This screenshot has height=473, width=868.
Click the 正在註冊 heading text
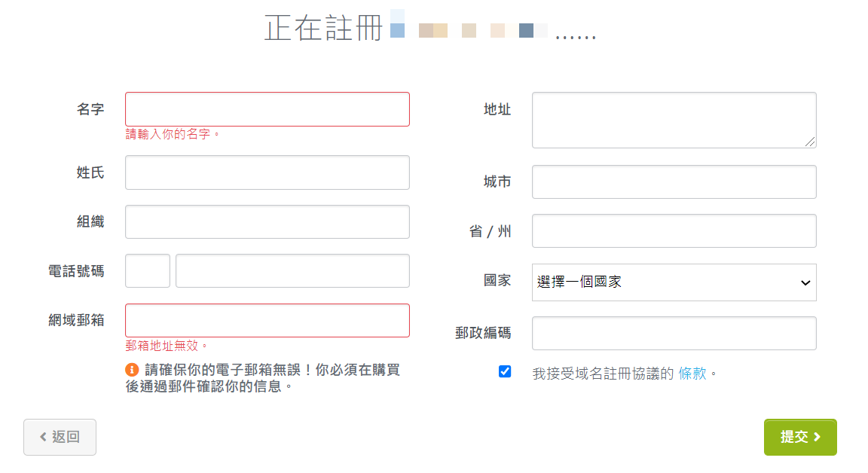323,28
